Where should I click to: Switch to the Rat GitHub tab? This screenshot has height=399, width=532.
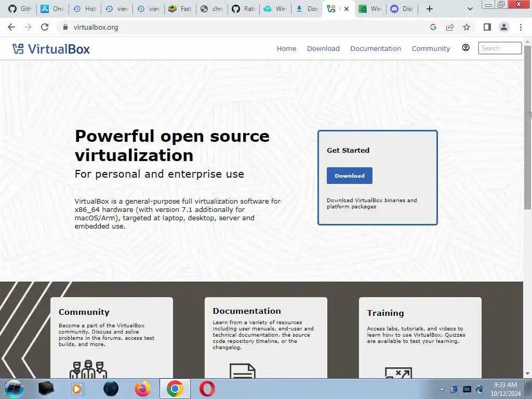click(244, 9)
